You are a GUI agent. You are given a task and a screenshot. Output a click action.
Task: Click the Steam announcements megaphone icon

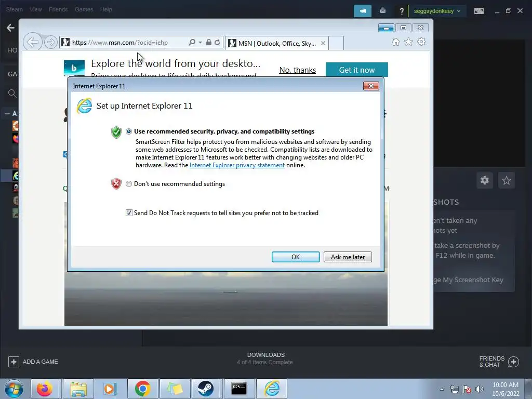click(362, 11)
